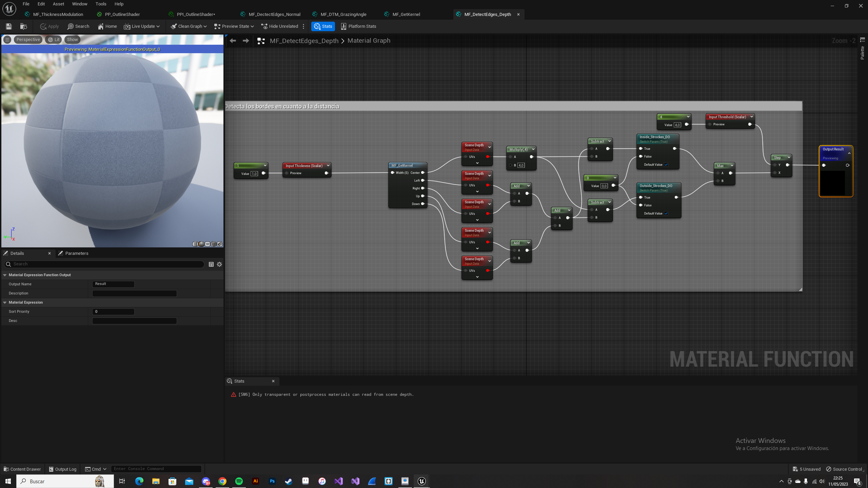Switch to the MF_GetKernel tab
This screenshot has height=488, width=868.
(x=406, y=14)
